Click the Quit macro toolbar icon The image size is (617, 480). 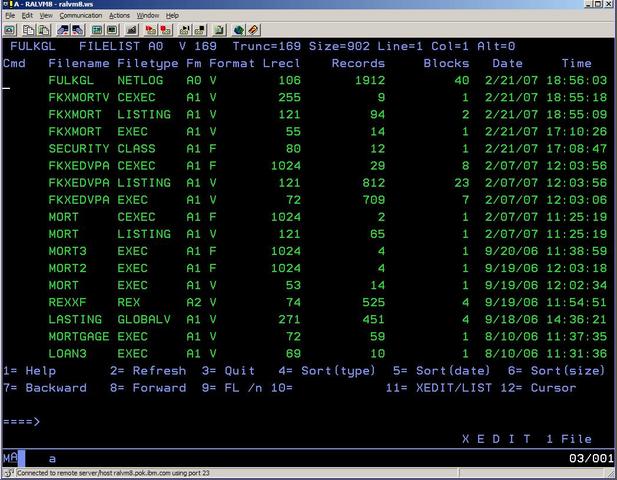click(x=200, y=30)
